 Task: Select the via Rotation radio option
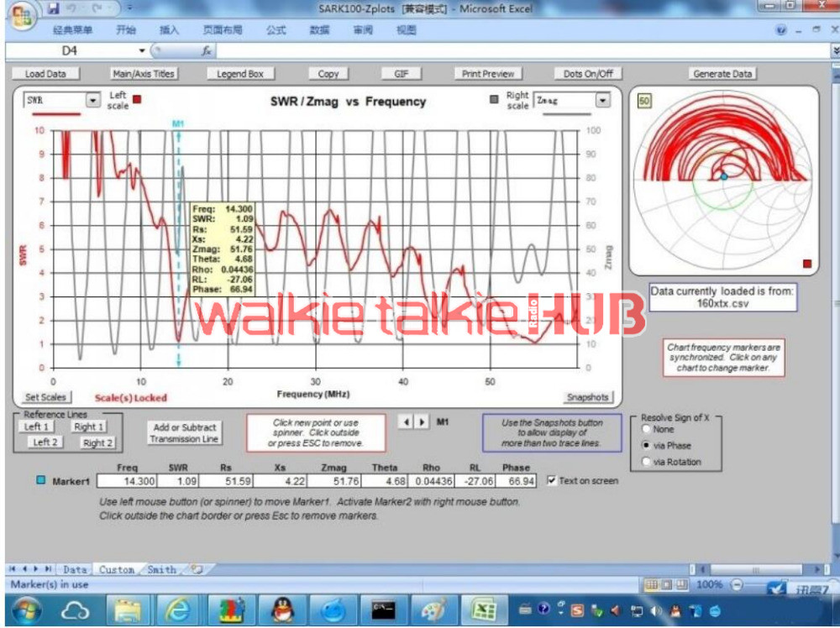(x=646, y=462)
